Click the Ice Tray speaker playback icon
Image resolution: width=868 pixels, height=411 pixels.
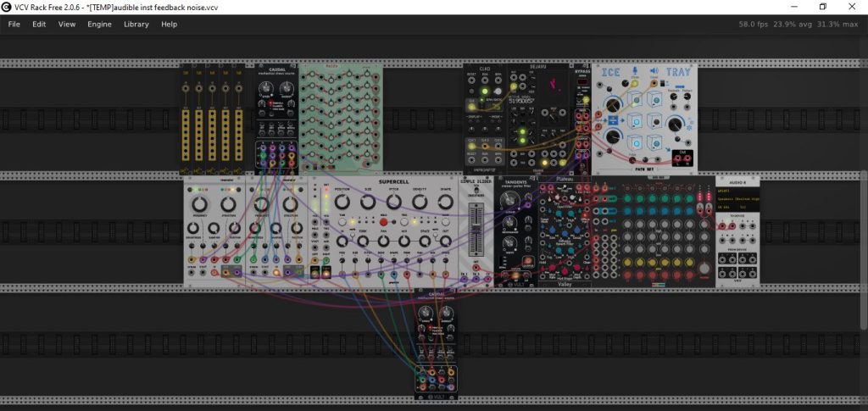pos(654,71)
